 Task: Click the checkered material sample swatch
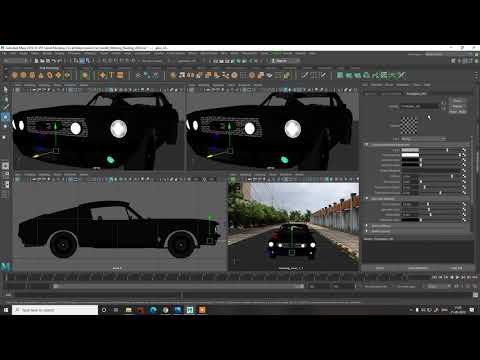tap(409, 126)
